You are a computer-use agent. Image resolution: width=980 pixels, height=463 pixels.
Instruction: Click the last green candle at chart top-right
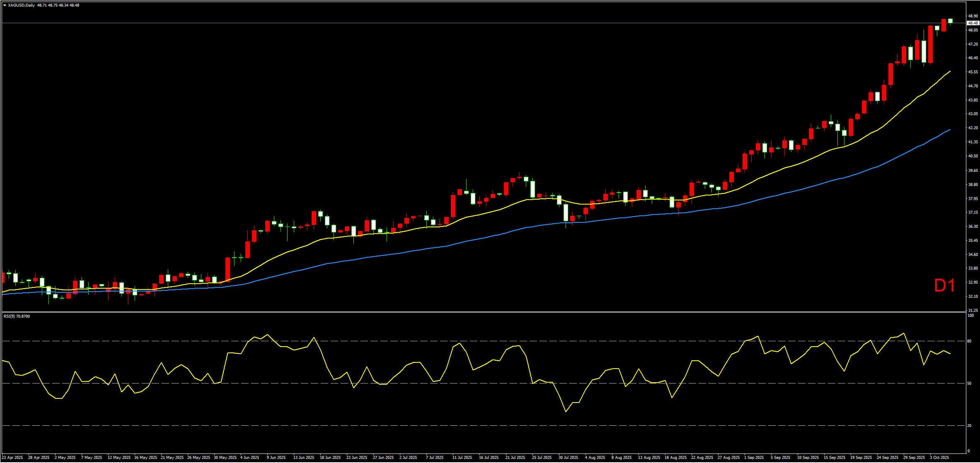[950, 20]
